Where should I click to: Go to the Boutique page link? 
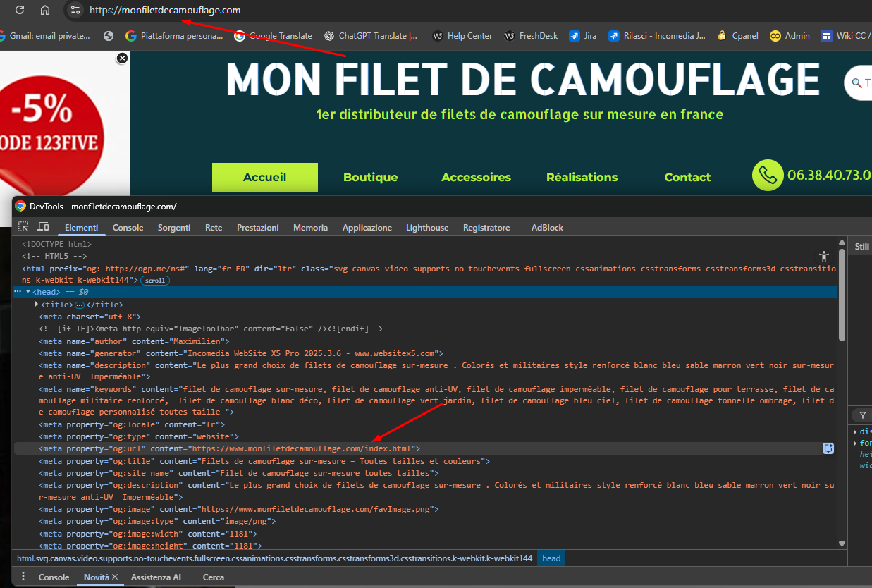[x=370, y=178]
